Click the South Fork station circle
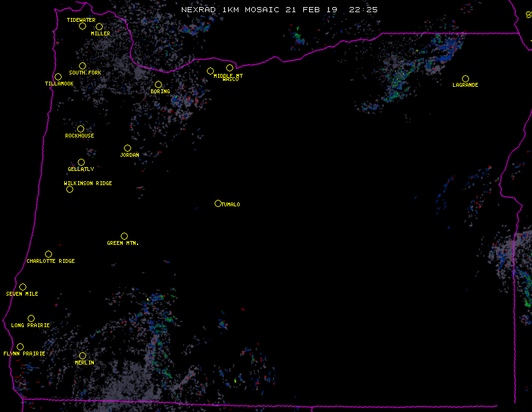Screen dimensions: 532x412 pyautogui.click(x=82, y=66)
